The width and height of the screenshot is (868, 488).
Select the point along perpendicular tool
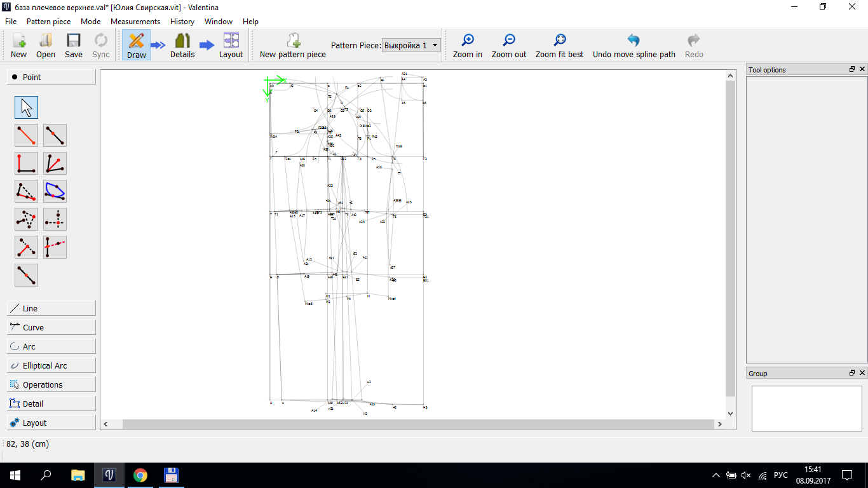(26, 163)
